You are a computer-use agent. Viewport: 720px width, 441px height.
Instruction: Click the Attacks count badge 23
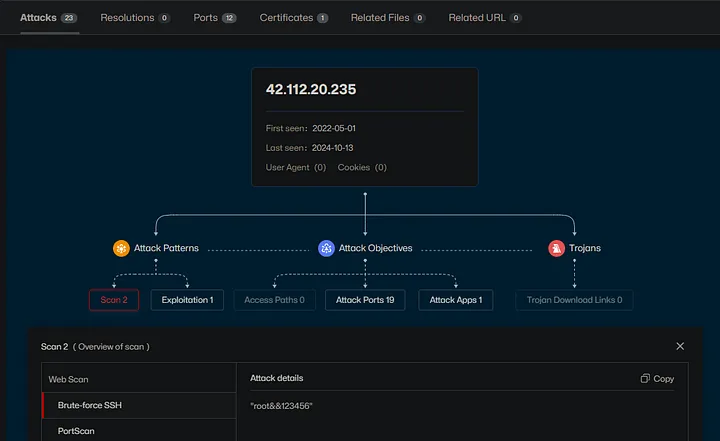point(69,18)
